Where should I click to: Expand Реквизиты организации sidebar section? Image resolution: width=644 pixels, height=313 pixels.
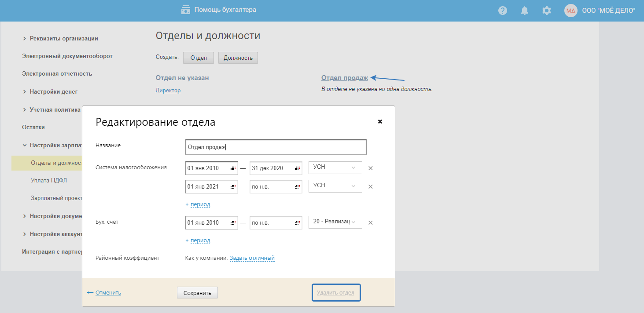click(63, 38)
